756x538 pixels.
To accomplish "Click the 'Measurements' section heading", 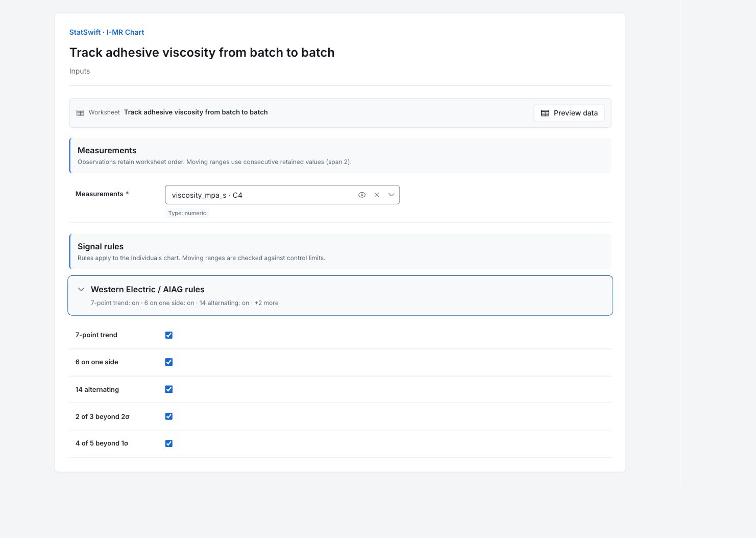I will point(107,150).
